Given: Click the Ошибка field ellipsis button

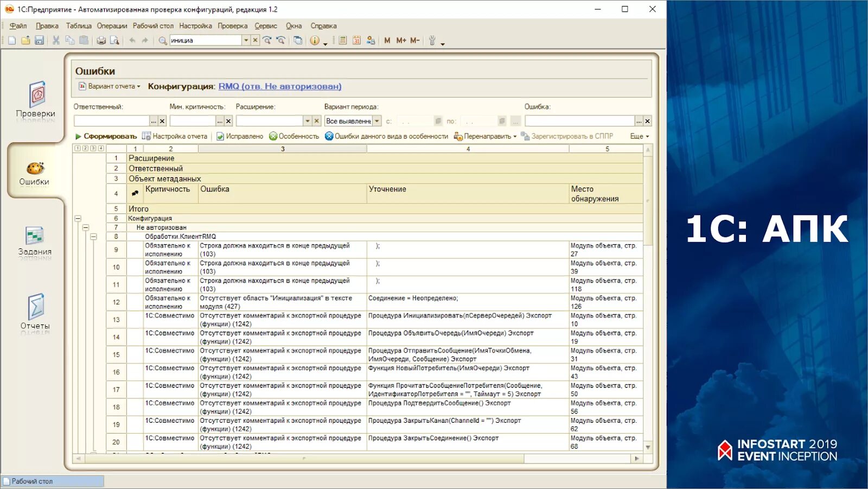Looking at the screenshot, I should (639, 121).
